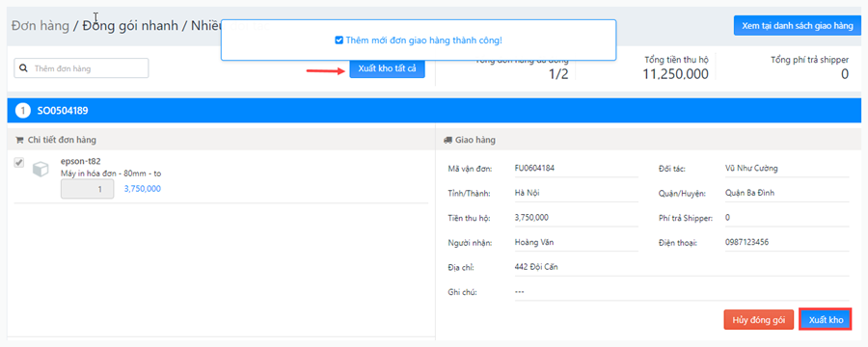Click 'Thêm mới đơn giao hàng thành công!' message

pos(424,40)
